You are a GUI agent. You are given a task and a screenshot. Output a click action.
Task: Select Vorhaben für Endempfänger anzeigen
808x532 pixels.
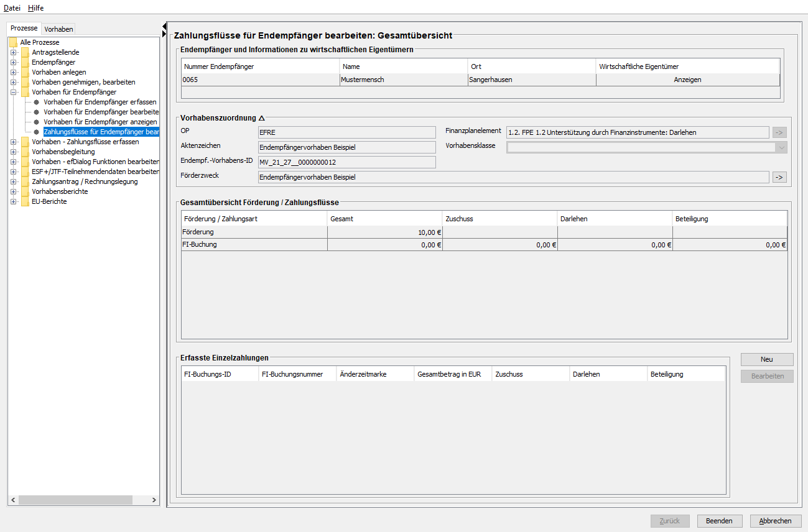click(100, 122)
